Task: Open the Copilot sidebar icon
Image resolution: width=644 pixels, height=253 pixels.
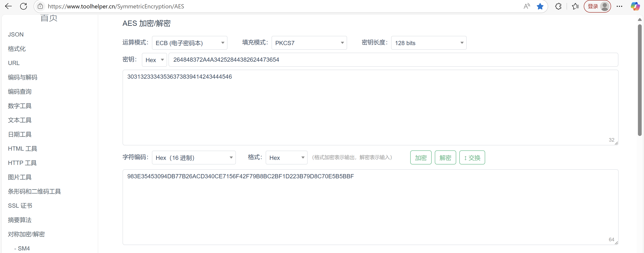Action: pyautogui.click(x=635, y=6)
